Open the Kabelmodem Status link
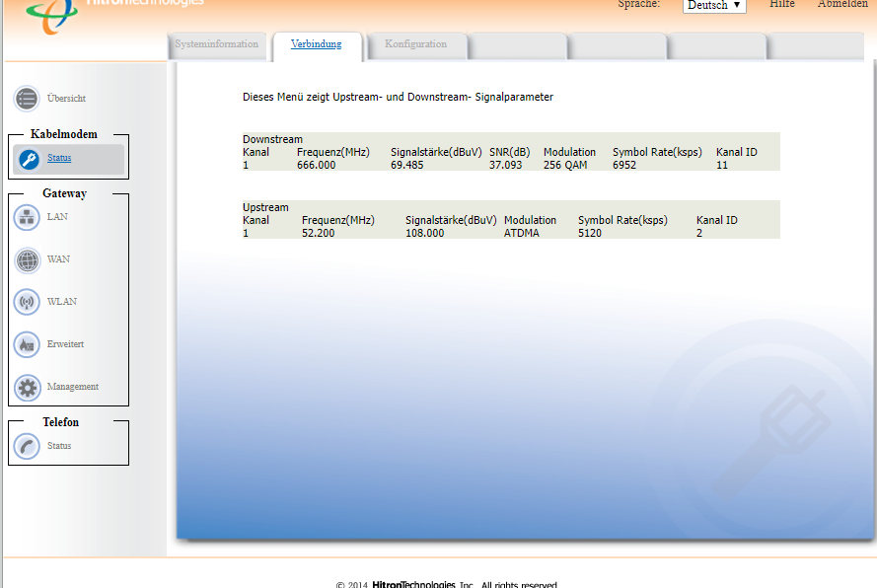This screenshot has height=588, width=877. 59,158
